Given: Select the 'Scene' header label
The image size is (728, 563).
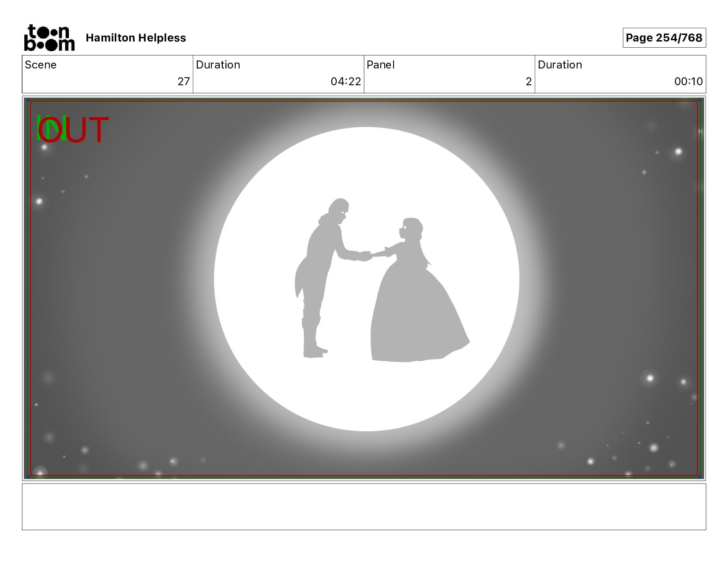Looking at the screenshot, I should click(41, 65).
